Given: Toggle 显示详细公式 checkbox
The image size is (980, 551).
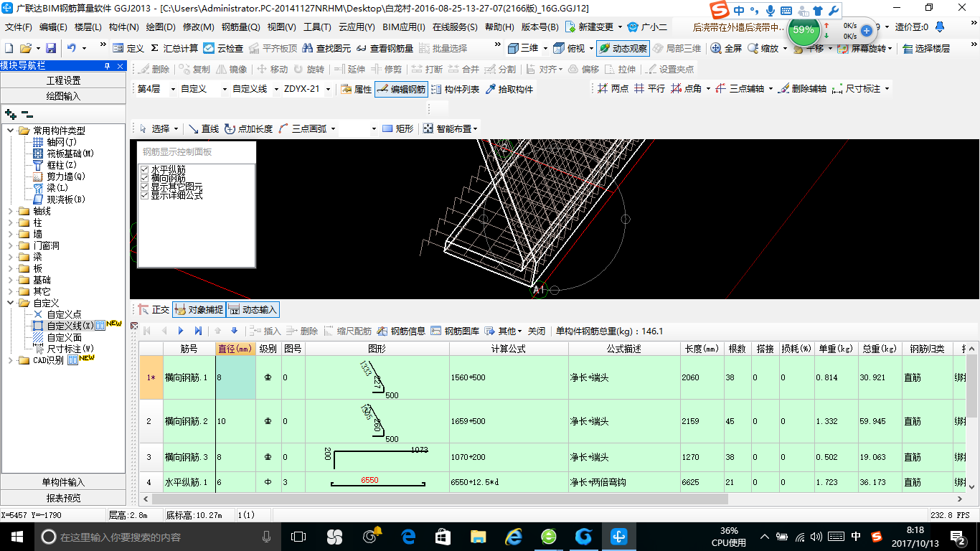Looking at the screenshot, I should pos(144,195).
